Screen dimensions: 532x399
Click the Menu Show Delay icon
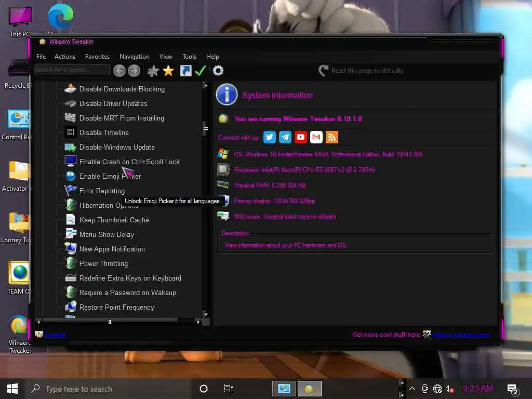[x=71, y=234]
